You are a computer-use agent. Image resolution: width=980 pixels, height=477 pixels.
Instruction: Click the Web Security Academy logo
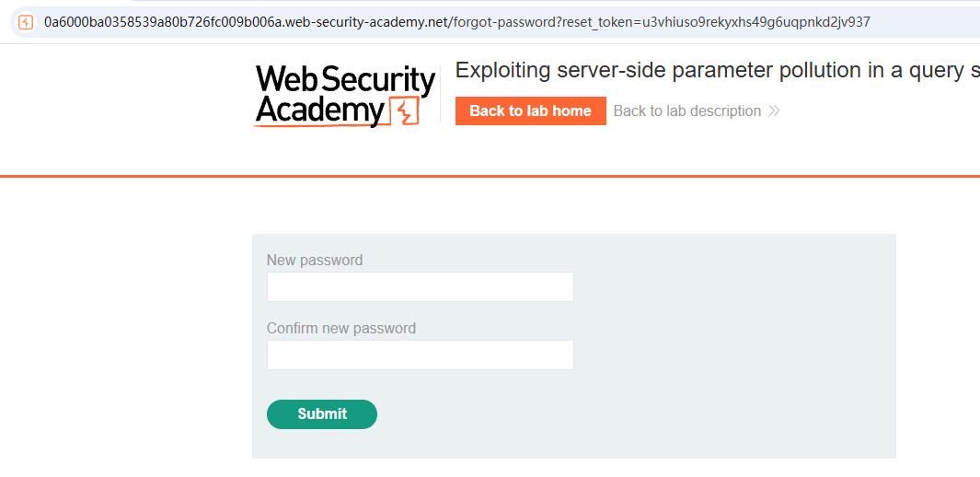344,96
